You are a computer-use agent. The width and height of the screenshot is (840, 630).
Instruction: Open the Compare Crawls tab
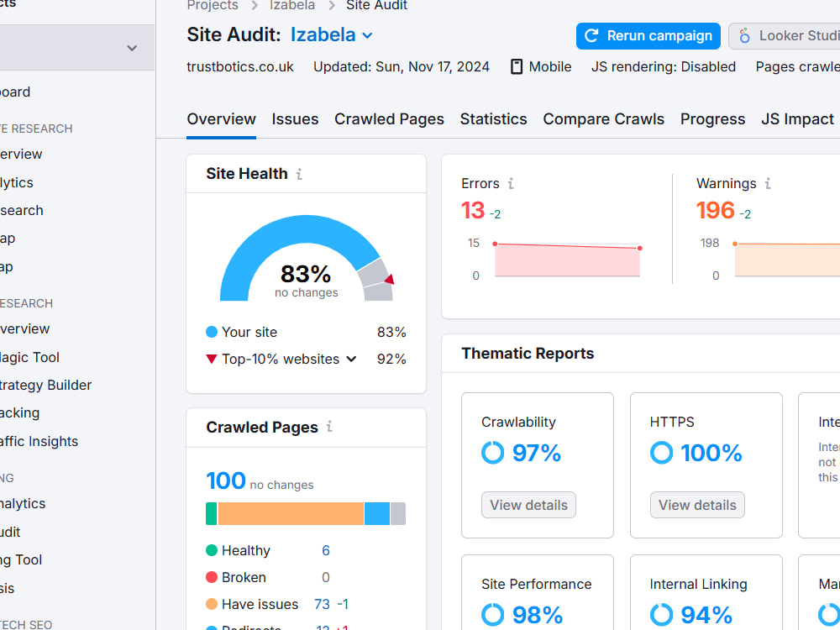click(x=604, y=119)
